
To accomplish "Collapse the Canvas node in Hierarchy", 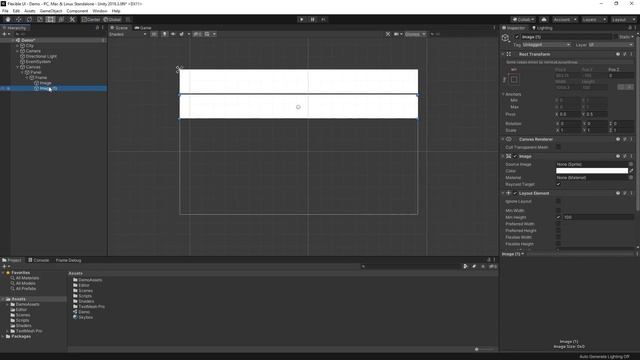I will point(17,67).
